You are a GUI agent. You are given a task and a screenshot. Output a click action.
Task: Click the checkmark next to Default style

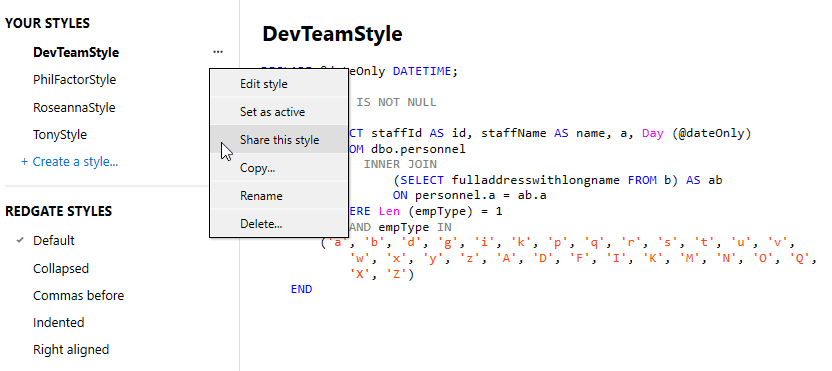tap(20, 240)
